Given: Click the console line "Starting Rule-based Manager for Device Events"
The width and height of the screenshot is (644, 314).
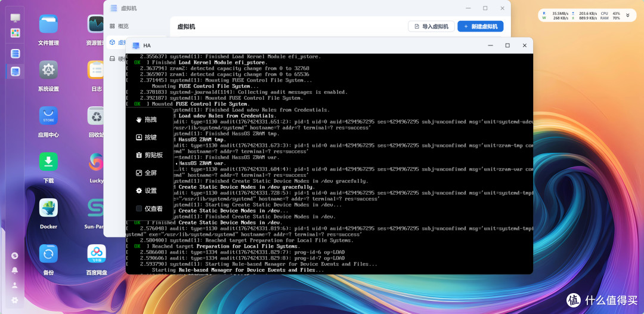Looking at the screenshot, I should point(238,270).
